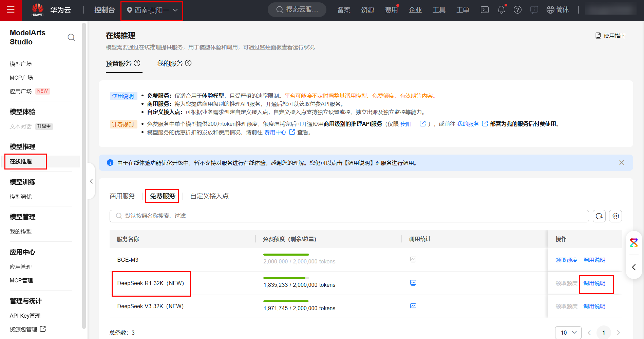Switch to 免费服务 tab
The height and width of the screenshot is (339, 644).
coord(163,196)
